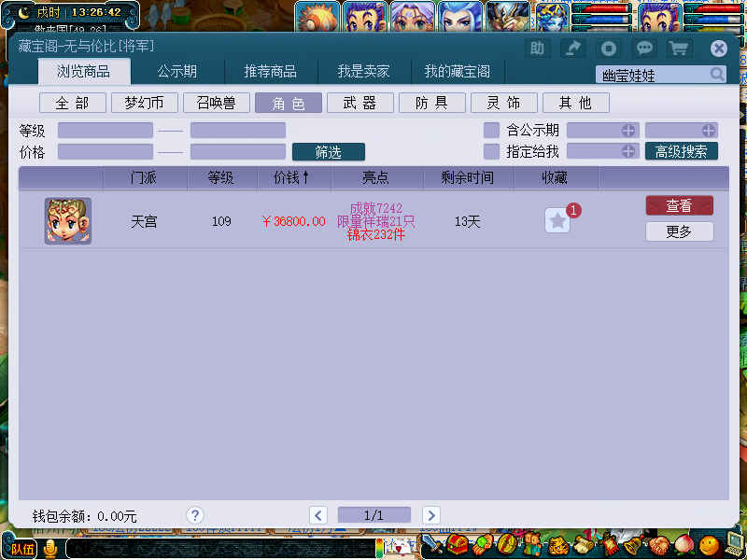Click the 价格 minimum input field
This screenshot has height=560, width=747.
(x=106, y=152)
